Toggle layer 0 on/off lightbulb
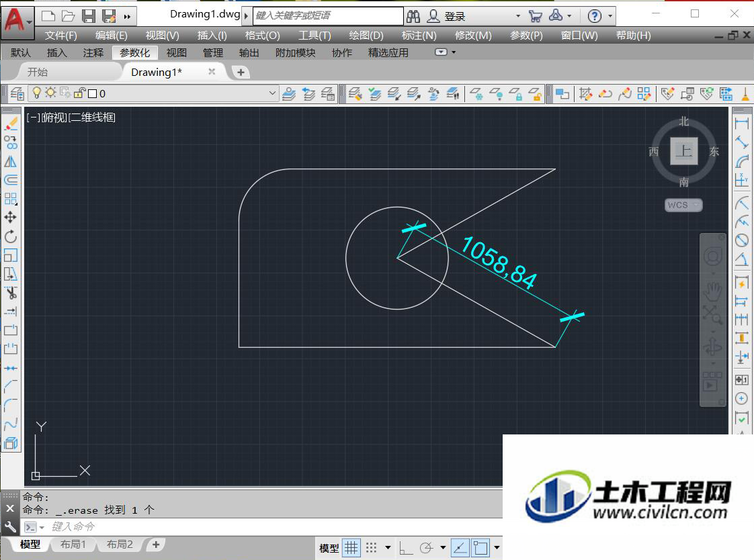Viewport: 754px width, 560px height. point(36,92)
